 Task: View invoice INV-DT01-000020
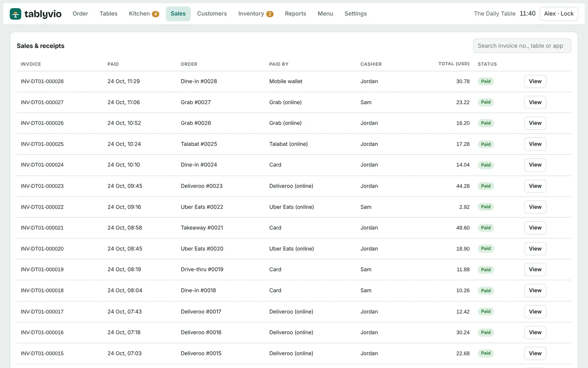(535, 249)
